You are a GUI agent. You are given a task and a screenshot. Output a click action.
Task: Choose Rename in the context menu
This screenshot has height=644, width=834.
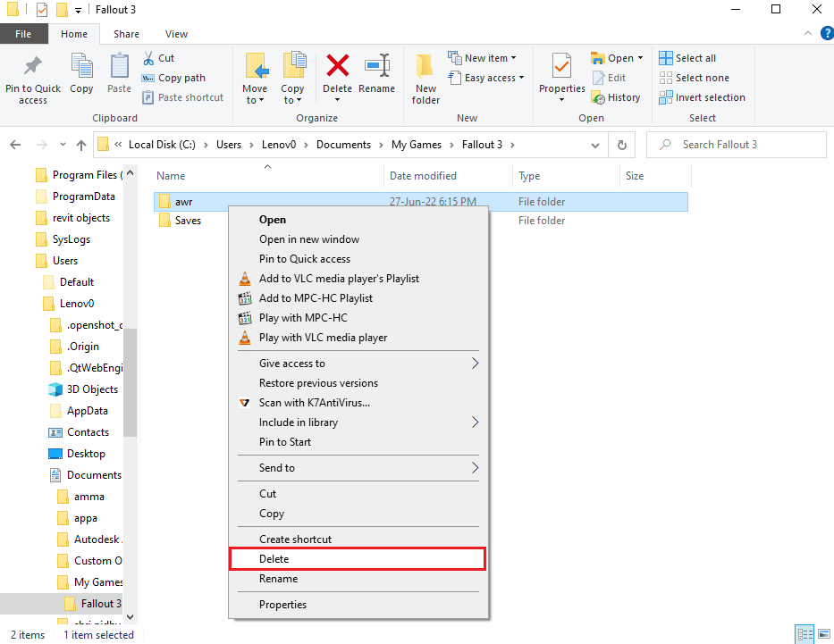[358, 579]
